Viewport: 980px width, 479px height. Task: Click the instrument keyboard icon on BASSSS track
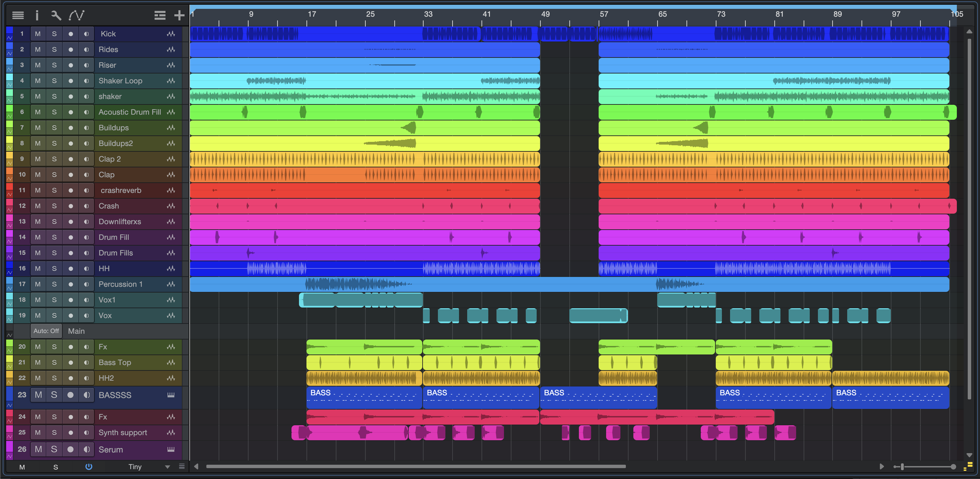pos(171,395)
